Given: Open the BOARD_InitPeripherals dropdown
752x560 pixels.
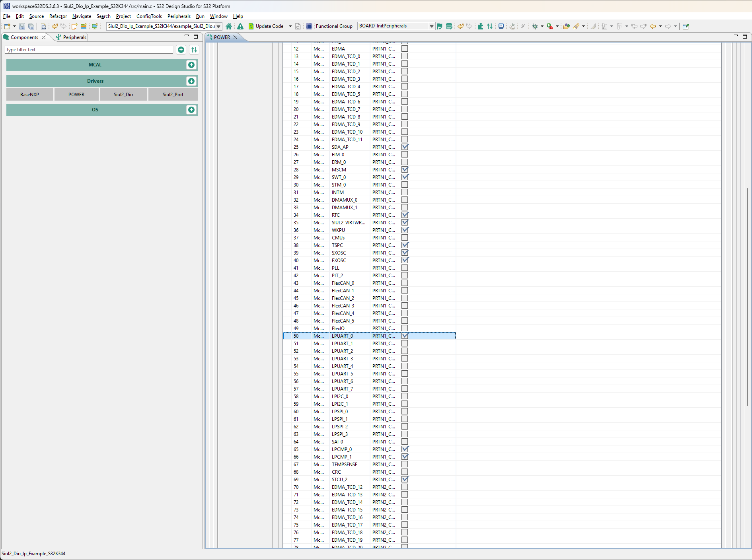Looking at the screenshot, I should (431, 26).
